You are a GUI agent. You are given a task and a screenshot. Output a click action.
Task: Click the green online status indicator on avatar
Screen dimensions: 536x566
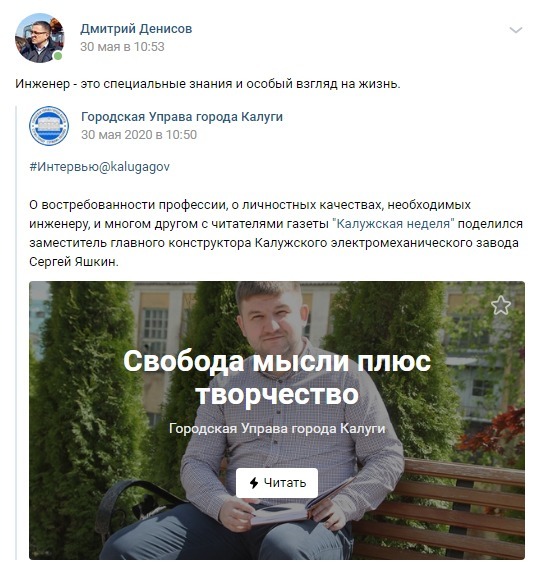[x=57, y=56]
